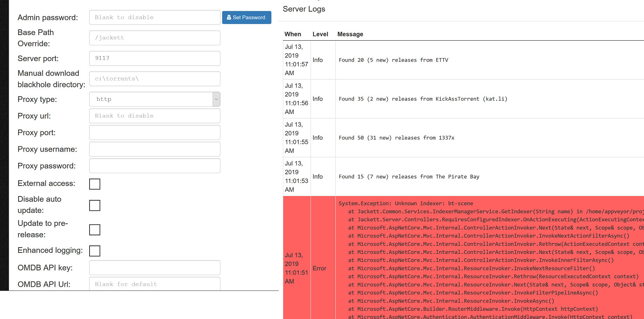Click the Server Logs heading
The height and width of the screenshot is (319, 644).
pos(304,9)
